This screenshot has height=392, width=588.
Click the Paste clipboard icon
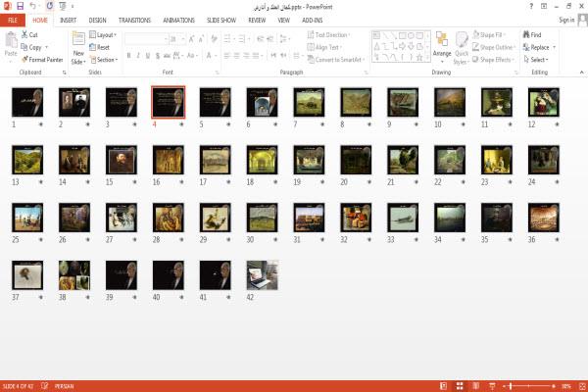(x=11, y=40)
